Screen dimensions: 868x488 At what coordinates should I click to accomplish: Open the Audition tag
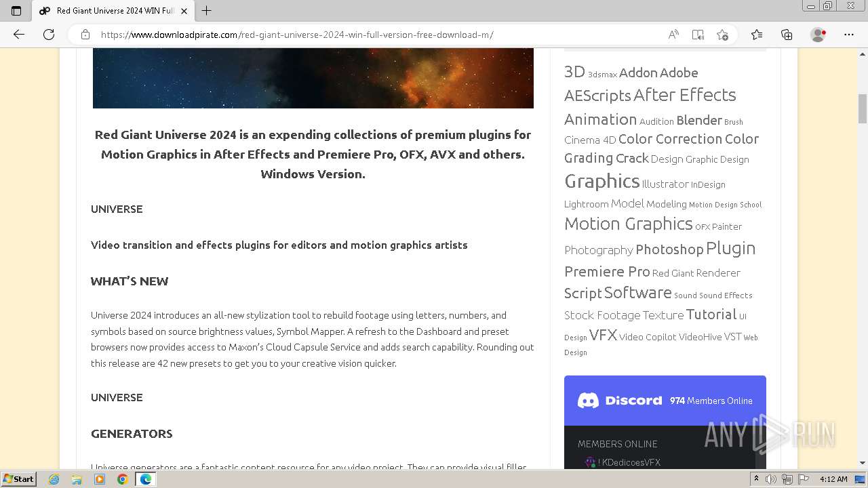tap(656, 122)
